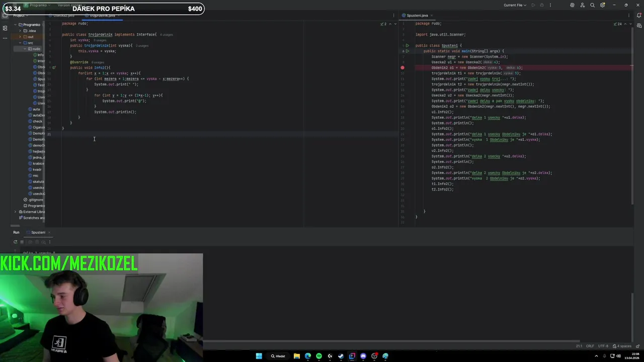Select the trojprdelnik.java tab
Screen dimensions: 644x362
(102, 16)
